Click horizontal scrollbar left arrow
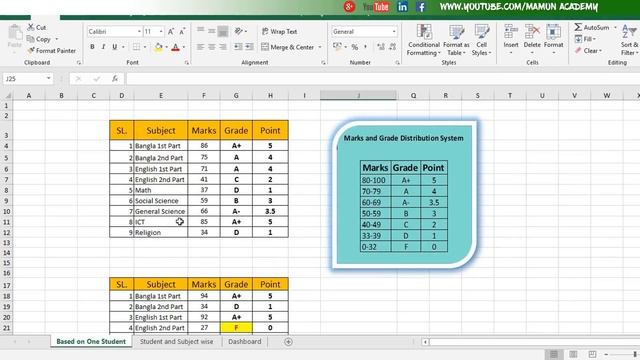Viewport: 640px width, 360px height. (425, 342)
